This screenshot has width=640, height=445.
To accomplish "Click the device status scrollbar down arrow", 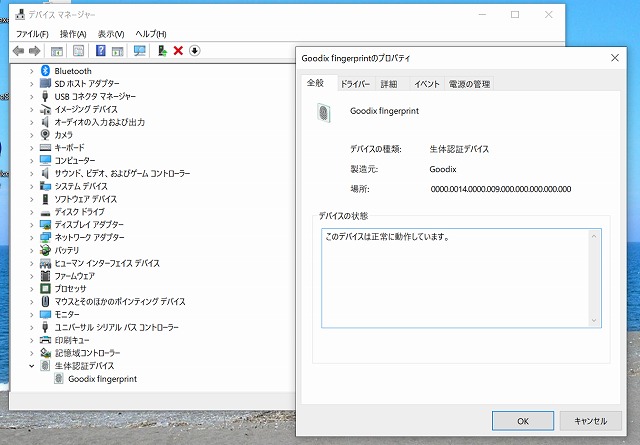I will click(x=594, y=320).
